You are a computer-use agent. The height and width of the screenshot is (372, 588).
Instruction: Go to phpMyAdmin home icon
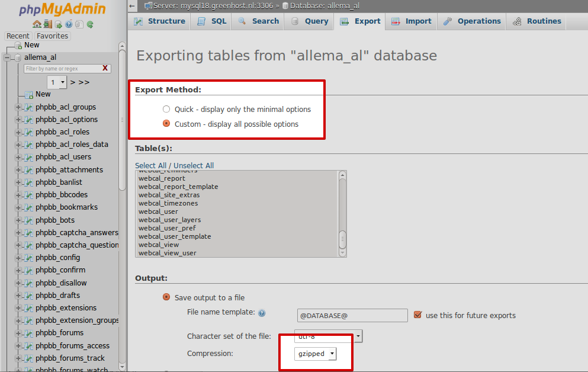pos(37,24)
